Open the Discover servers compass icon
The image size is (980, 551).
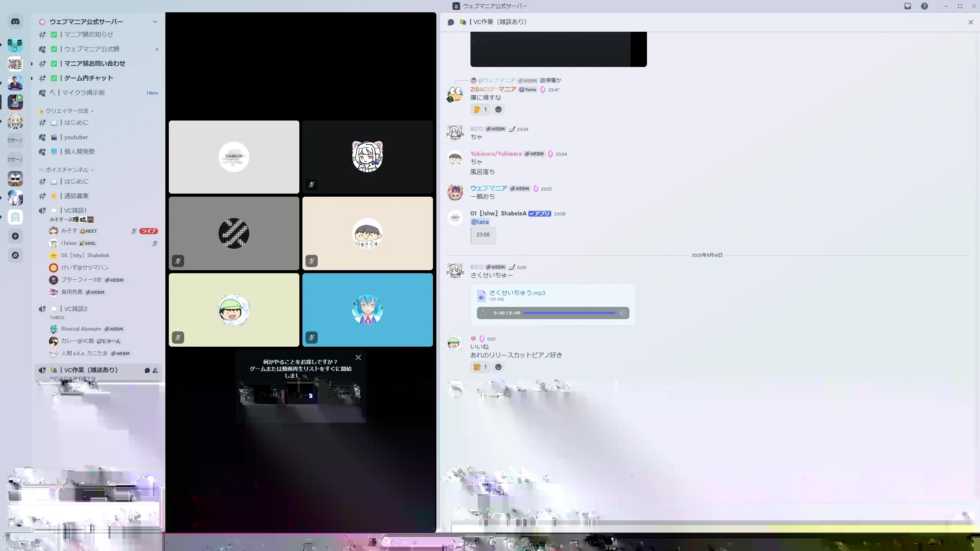[x=15, y=255]
